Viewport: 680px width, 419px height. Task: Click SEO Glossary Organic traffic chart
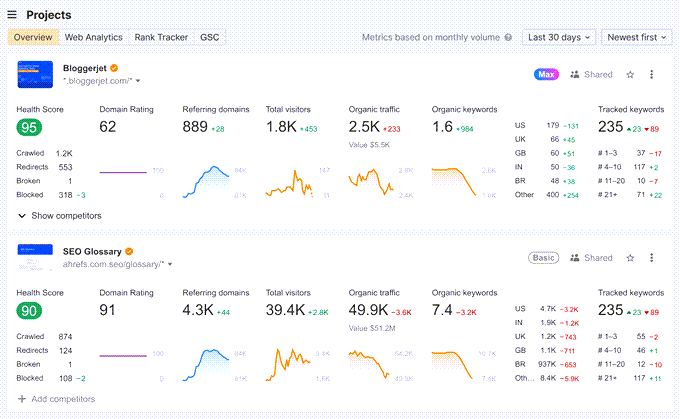pyautogui.click(x=369, y=365)
